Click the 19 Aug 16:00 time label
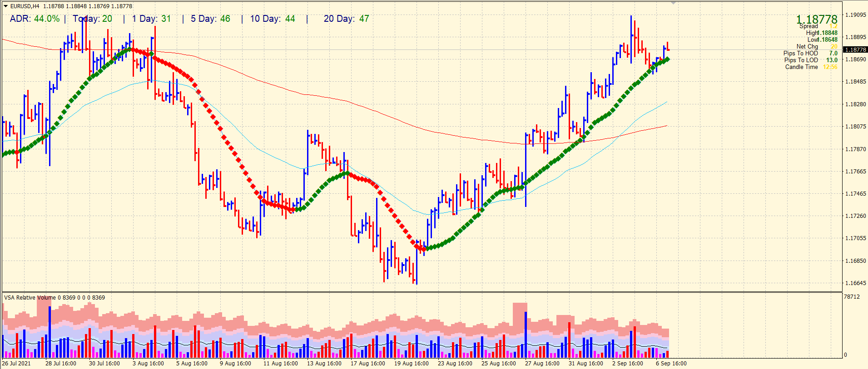 412,364
